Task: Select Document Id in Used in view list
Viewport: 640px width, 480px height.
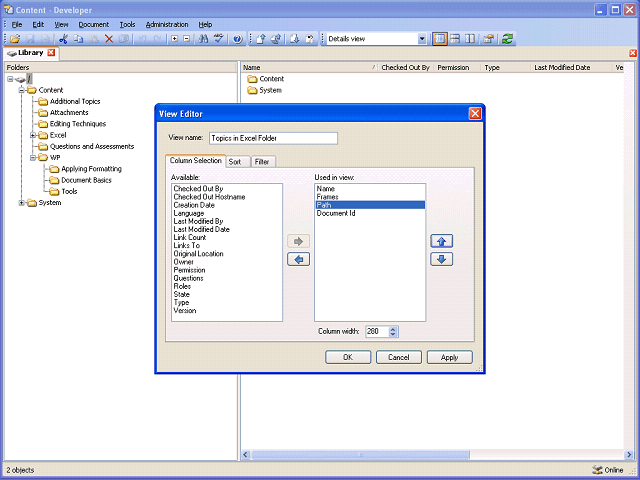Action: 336,213
